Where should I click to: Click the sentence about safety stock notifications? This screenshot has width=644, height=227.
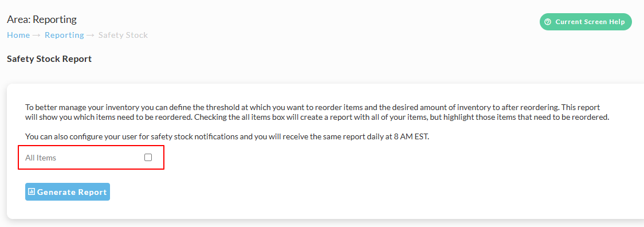[x=227, y=136]
